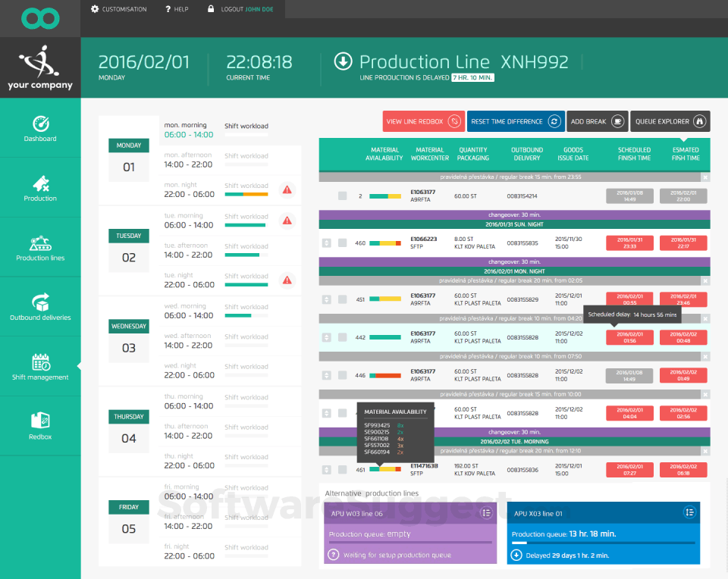728x579 pixels.
Task: Open Outbound deliveries in the sidebar
Action: 40,307
